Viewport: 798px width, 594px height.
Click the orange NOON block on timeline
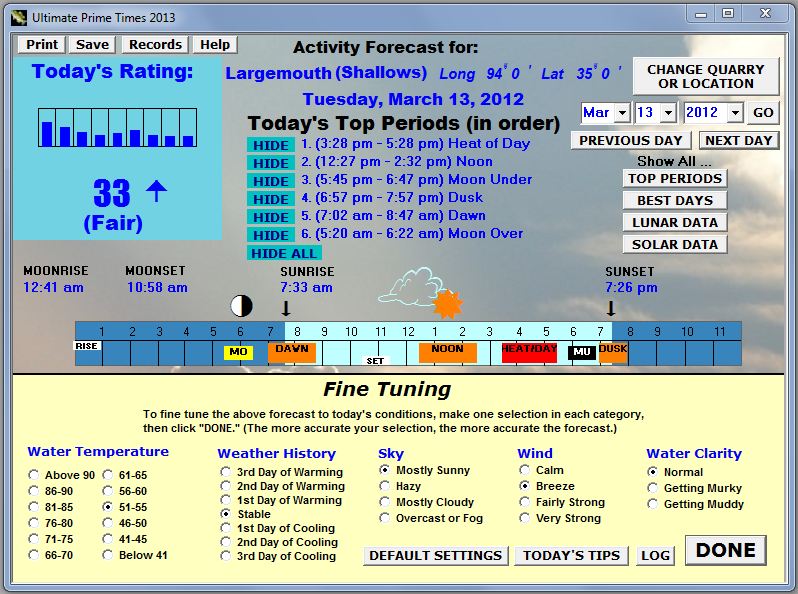point(447,352)
